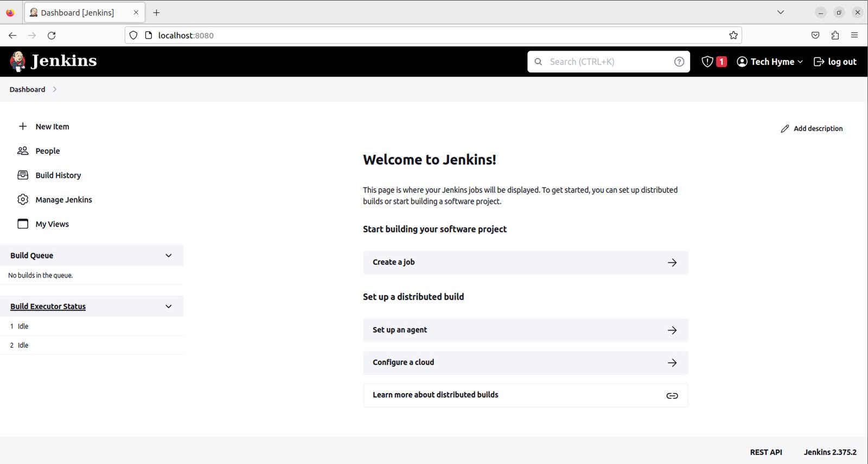Close the Dashboard [Jenkins] tab
This screenshot has height=464, width=868.
[x=136, y=12]
